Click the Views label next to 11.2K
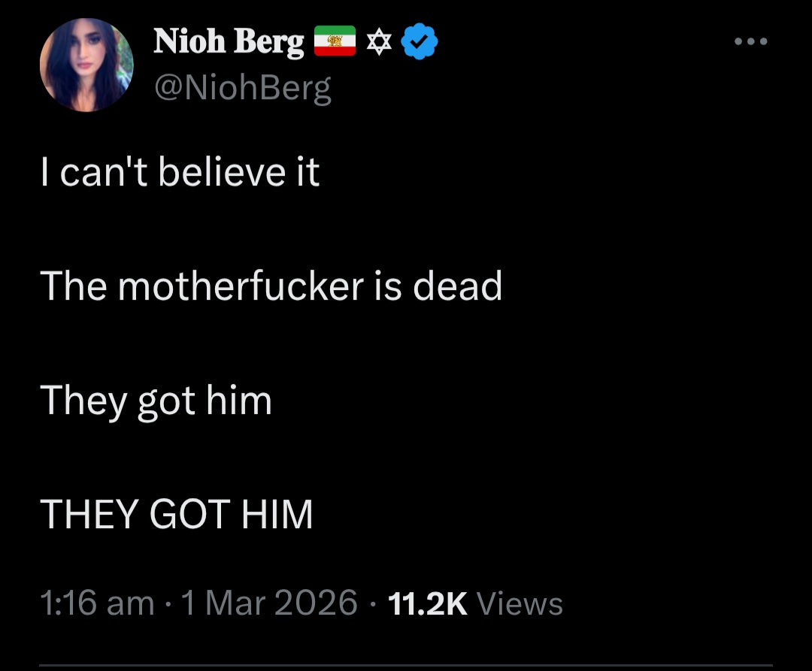812x671 pixels. tap(520, 603)
